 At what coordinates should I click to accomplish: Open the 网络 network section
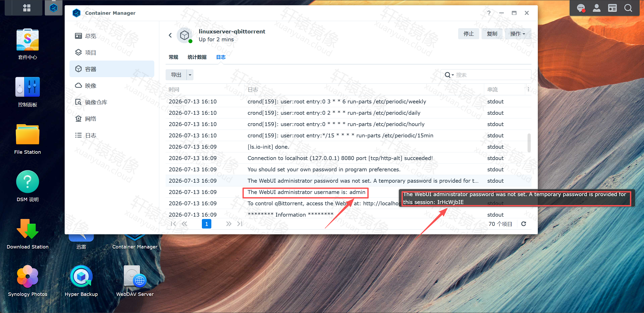112,119
